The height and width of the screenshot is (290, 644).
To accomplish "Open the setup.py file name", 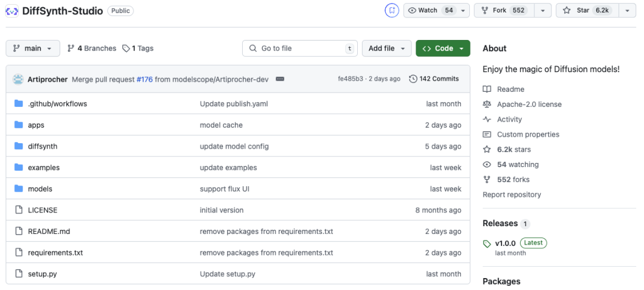I will (x=42, y=274).
